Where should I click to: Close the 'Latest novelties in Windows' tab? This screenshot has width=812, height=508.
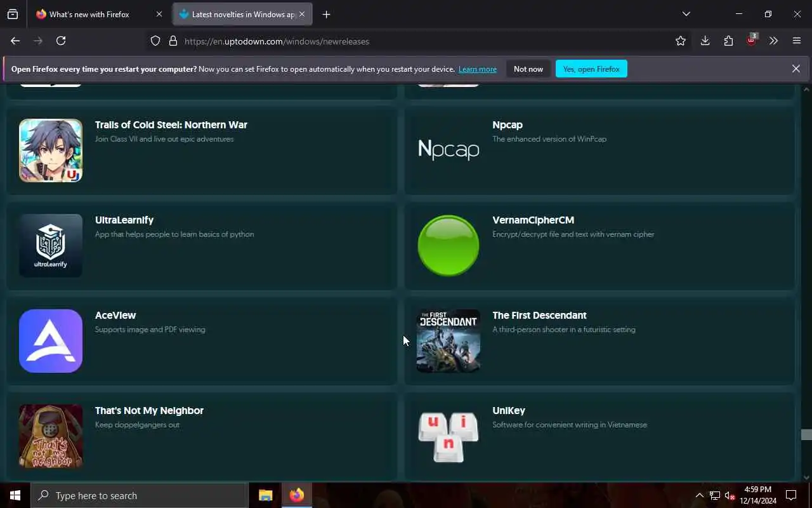tap(302, 14)
